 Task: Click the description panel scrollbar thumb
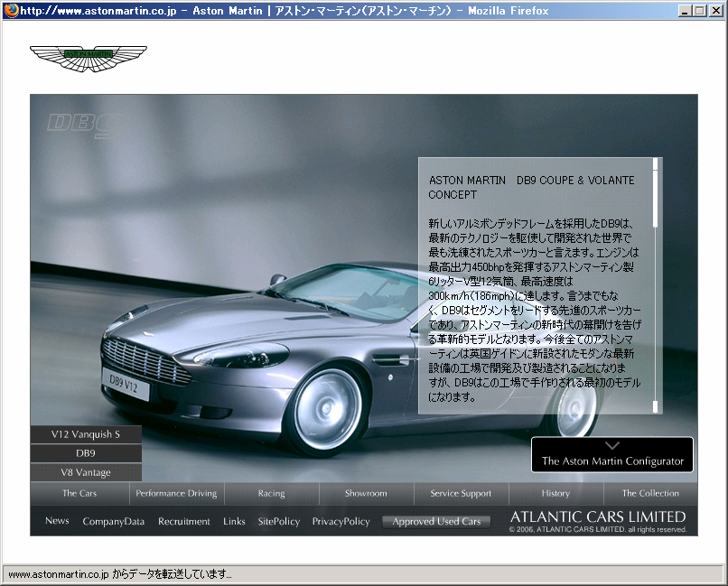(x=656, y=199)
